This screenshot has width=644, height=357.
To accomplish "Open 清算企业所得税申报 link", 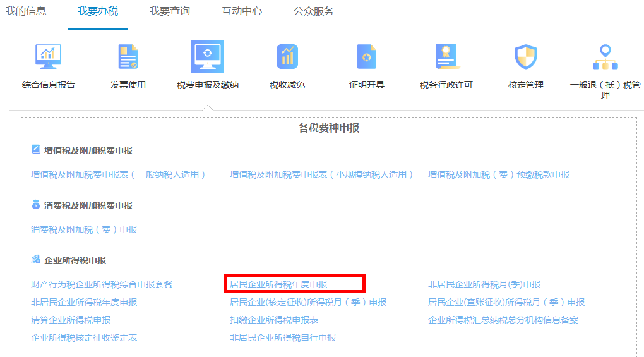I will coord(71,320).
